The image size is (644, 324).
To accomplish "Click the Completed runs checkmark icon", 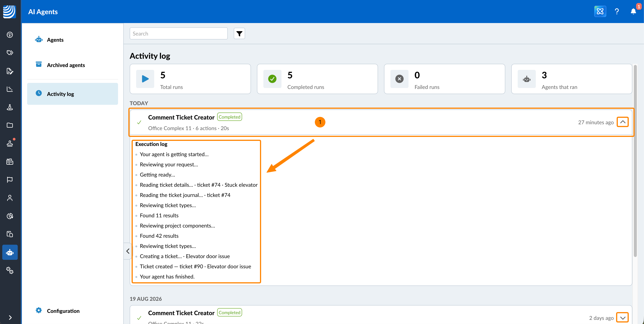I will pos(272,79).
